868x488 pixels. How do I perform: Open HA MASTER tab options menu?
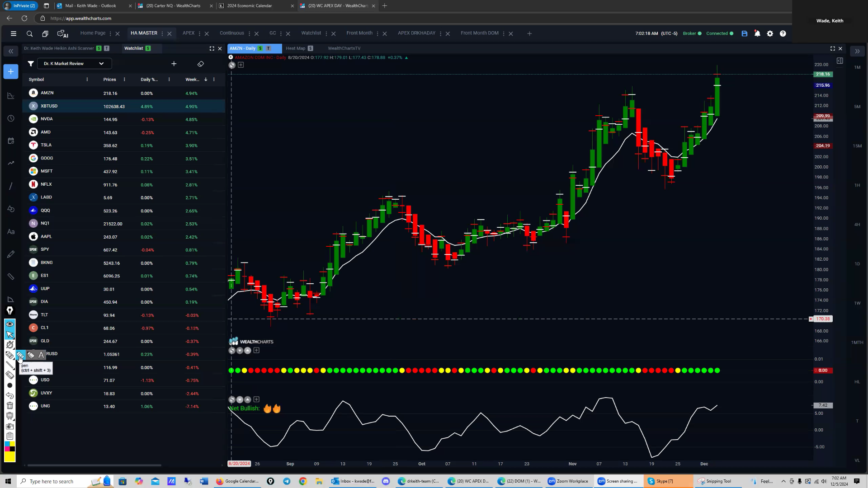pos(162,33)
